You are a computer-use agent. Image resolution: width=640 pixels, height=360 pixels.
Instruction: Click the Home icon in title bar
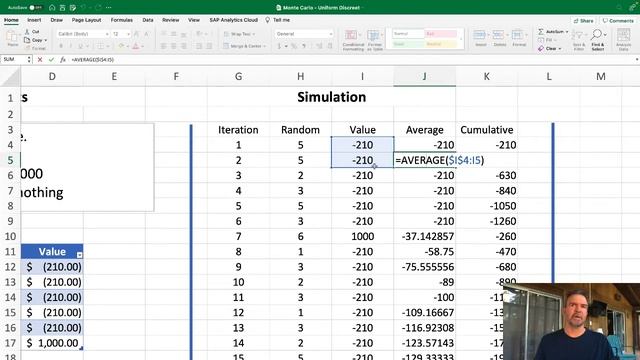pos(52,7)
